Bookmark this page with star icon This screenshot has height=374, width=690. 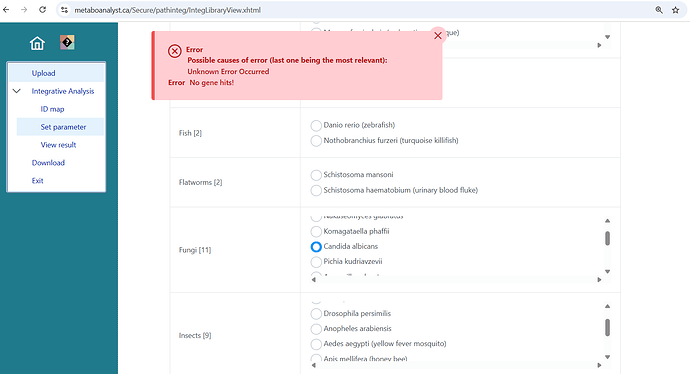tap(675, 10)
